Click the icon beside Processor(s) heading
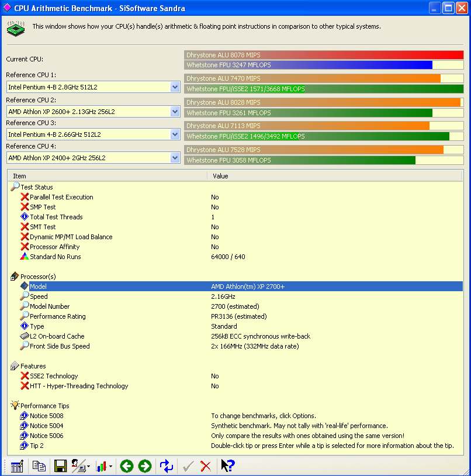This screenshot has height=476, width=471. tap(15, 276)
